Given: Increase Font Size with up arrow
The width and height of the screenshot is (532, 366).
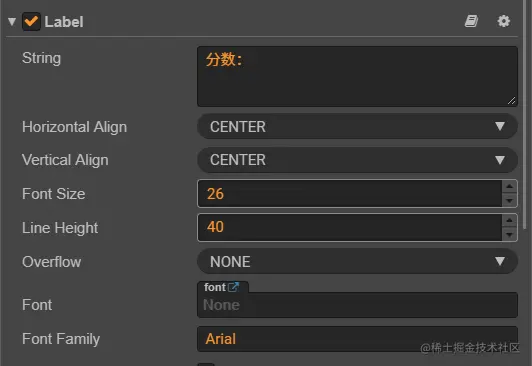Looking at the screenshot, I should pyautogui.click(x=509, y=187).
